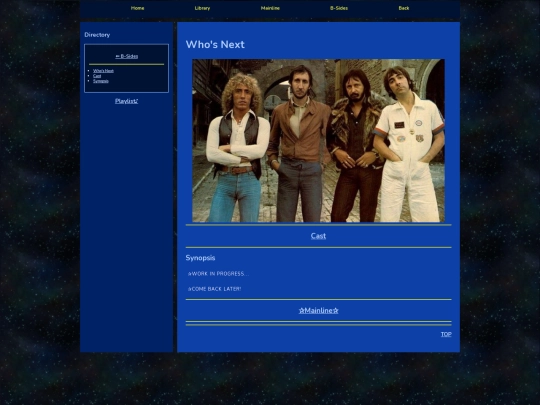Click the Directory sidebar heading
The width and height of the screenshot is (540, 405).
[97, 35]
